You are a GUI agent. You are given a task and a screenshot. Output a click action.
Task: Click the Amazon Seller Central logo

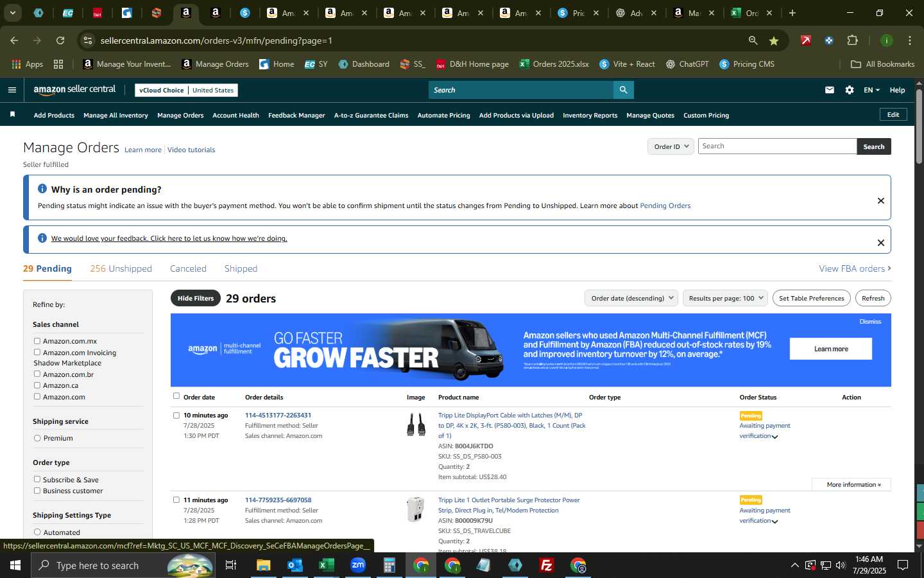[x=74, y=90]
